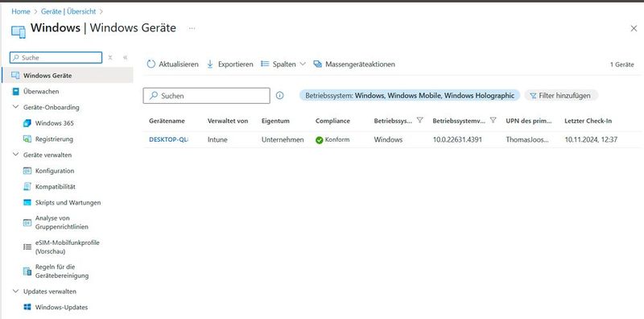
Task: Click the Windows devices header icon
Action: pos(19,31)
